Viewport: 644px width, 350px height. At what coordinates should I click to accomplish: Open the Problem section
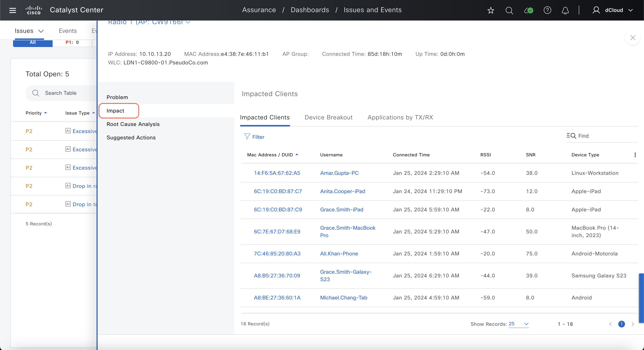coord(117,97)
